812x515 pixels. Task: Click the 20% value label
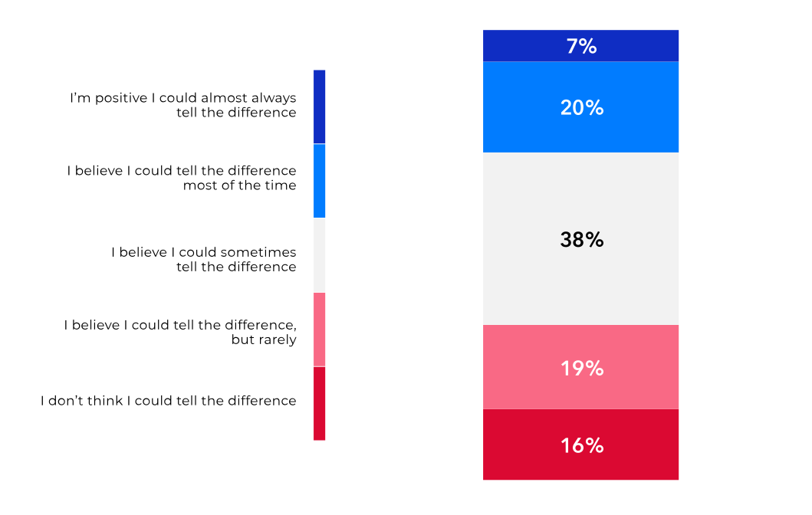point(581,108)
